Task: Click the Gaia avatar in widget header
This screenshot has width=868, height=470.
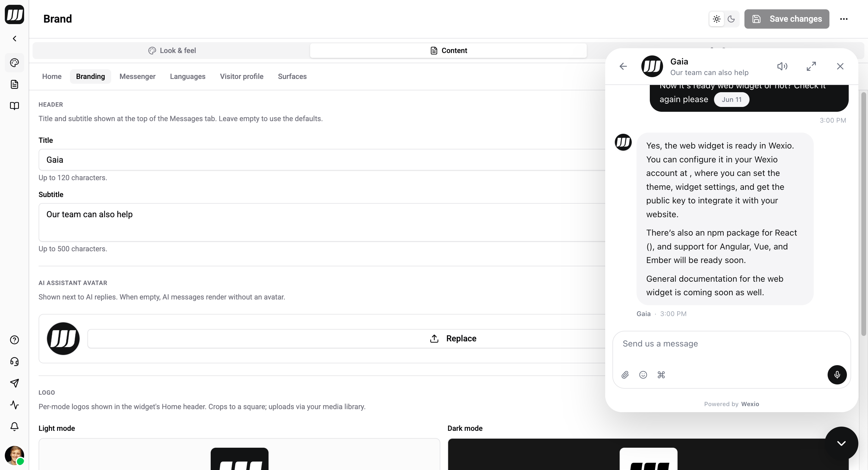Action: (652, 66)
